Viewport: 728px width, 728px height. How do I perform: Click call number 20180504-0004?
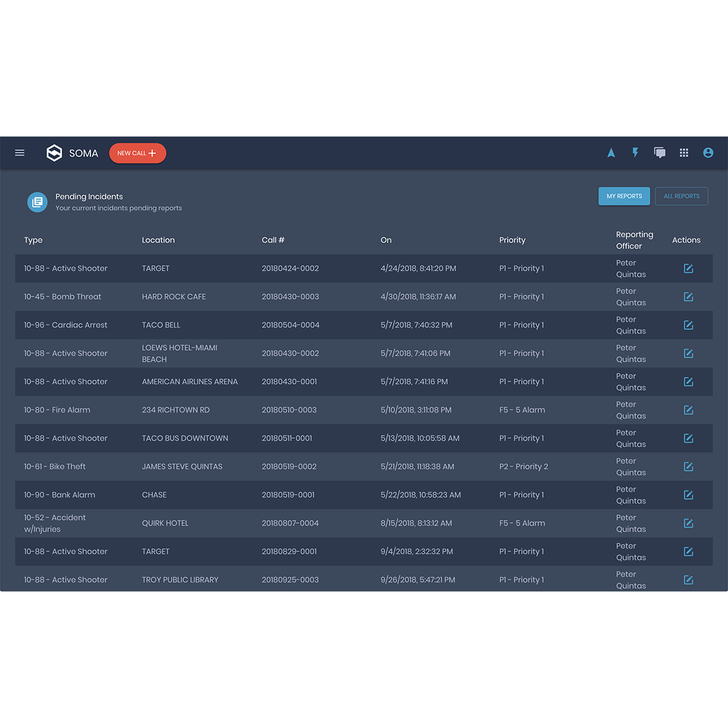[291, 325]
